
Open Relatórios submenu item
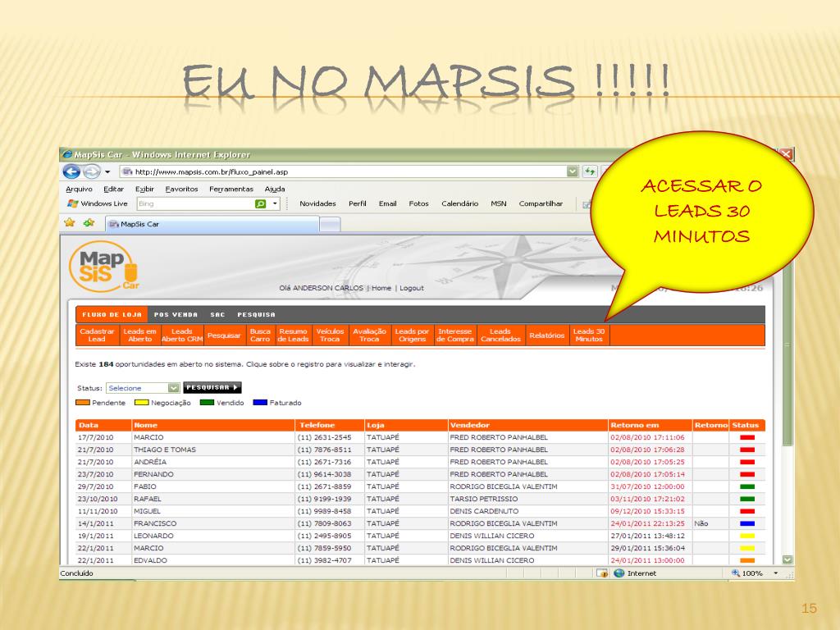tap(547, 336)
